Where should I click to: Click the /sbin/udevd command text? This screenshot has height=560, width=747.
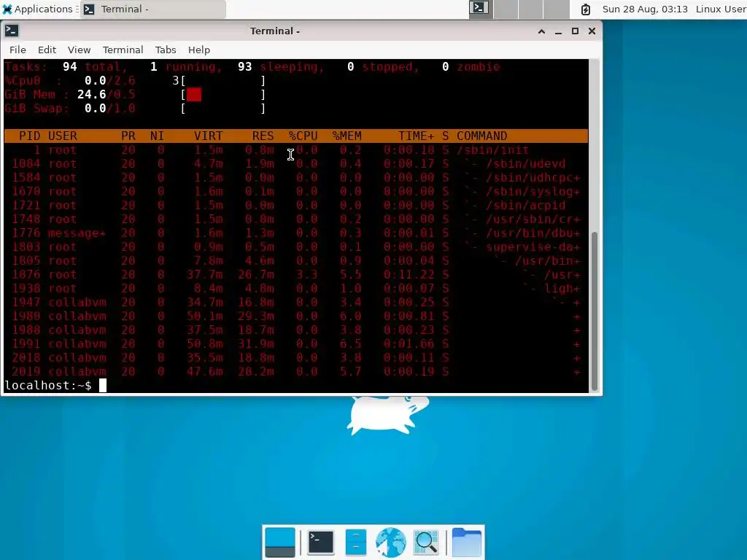click(x=525, y=164)
